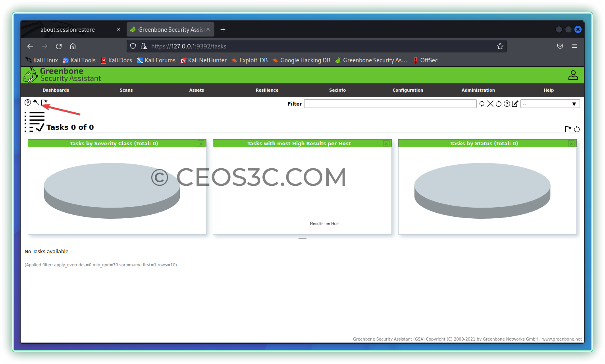
Task: Open the browser home page
Action: tap(73, 46)
